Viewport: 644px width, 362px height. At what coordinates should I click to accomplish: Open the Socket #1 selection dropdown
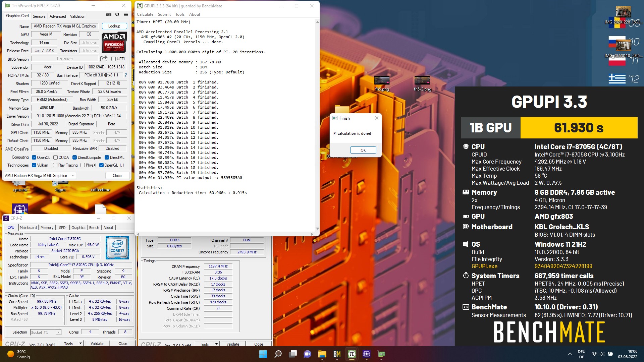coord(46,333)
